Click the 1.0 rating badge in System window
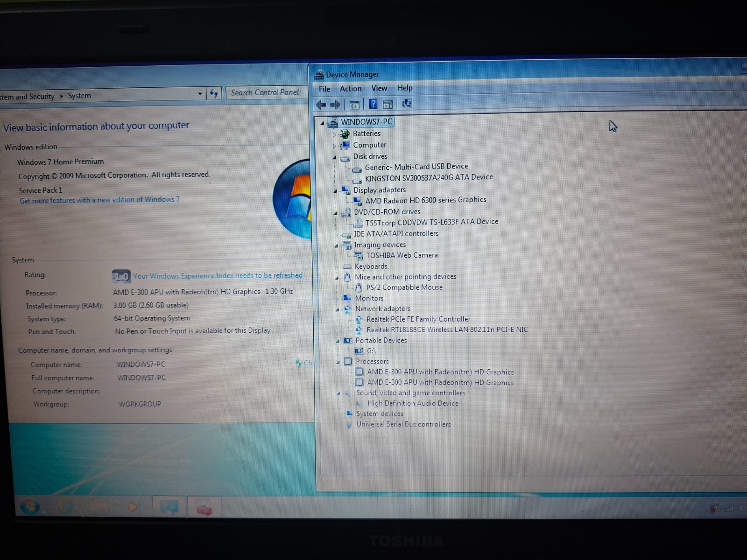This screenshot has width=747, height=560. [x=121, y=276]
